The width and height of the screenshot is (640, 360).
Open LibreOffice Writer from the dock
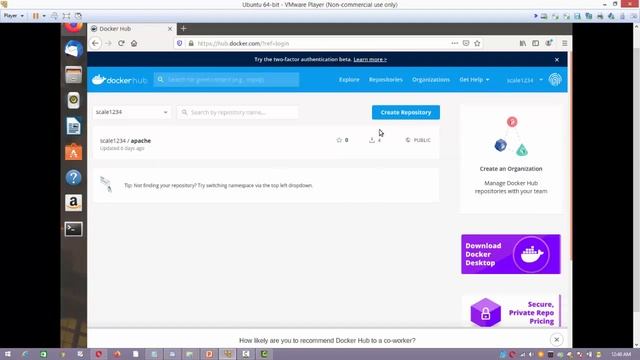pos(73,126)
